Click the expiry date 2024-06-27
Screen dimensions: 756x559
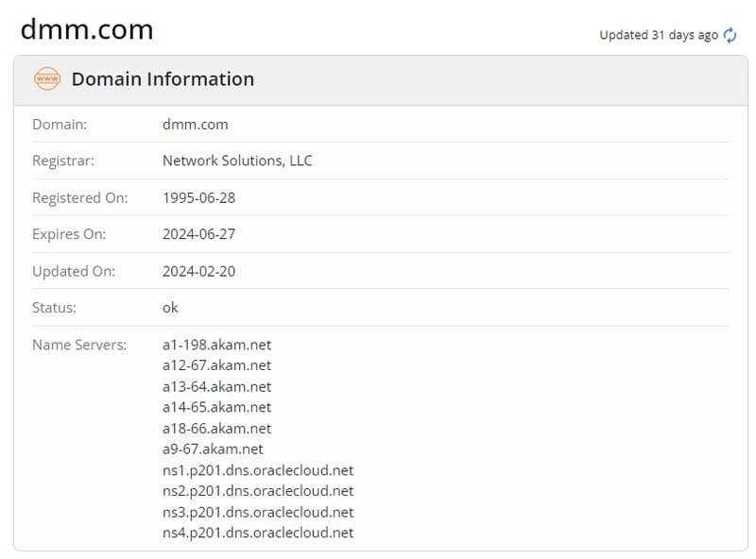coord(200,234)
